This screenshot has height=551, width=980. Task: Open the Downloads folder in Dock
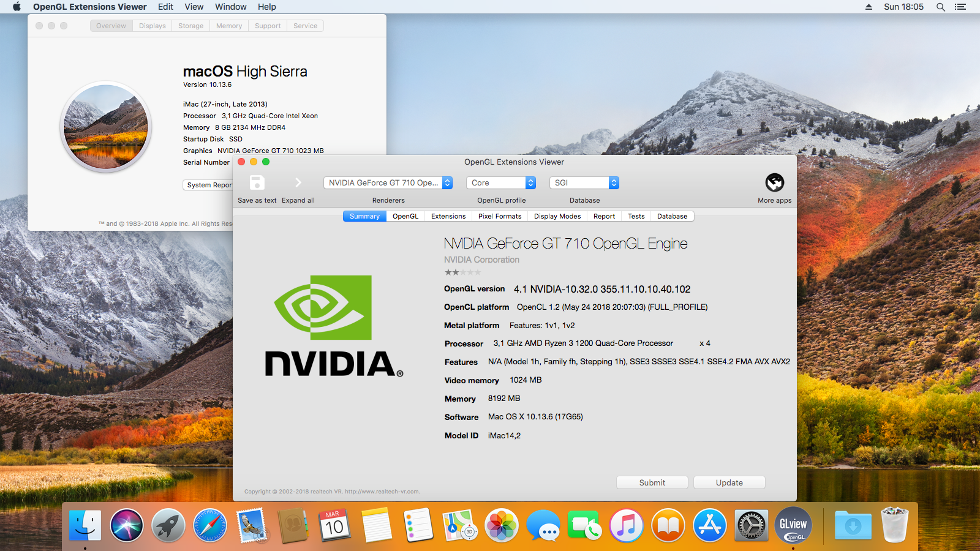pyautogui.click(x=853, y=525)
